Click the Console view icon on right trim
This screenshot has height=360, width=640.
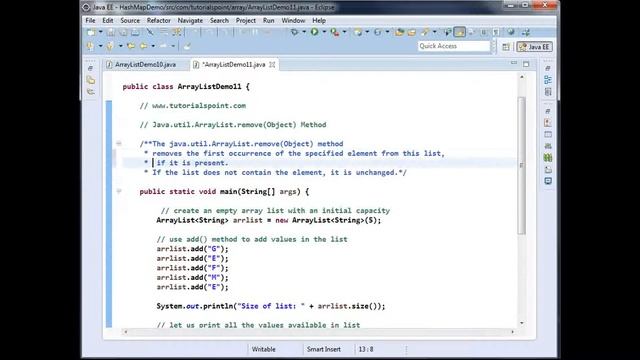[x=548, y=181]
